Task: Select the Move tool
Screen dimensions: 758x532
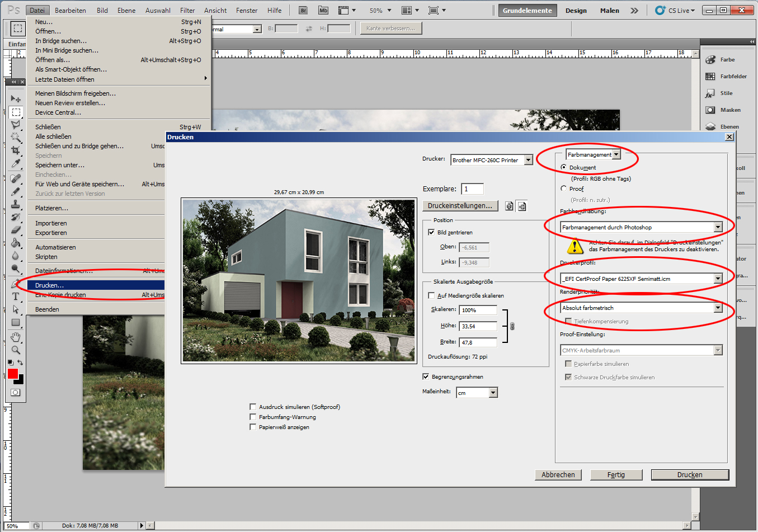Action: pyautogui.click(x=16, y=98)
